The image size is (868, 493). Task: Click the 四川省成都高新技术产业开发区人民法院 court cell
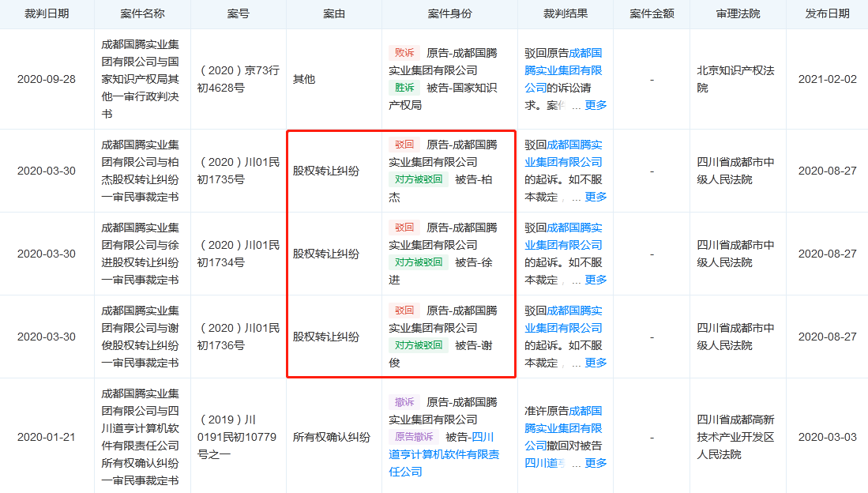click(x=735, y=437)
